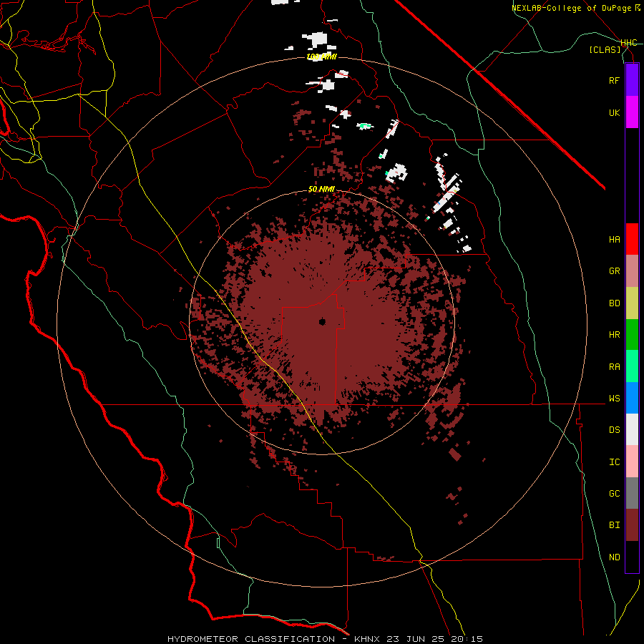The image size is (644, 644).
Task: Click the UK legend label
Action: pos(614,112)
